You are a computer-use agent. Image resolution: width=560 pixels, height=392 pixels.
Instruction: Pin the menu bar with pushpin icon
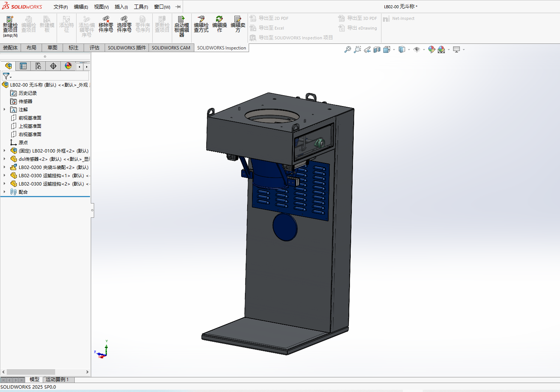point(178,7)
